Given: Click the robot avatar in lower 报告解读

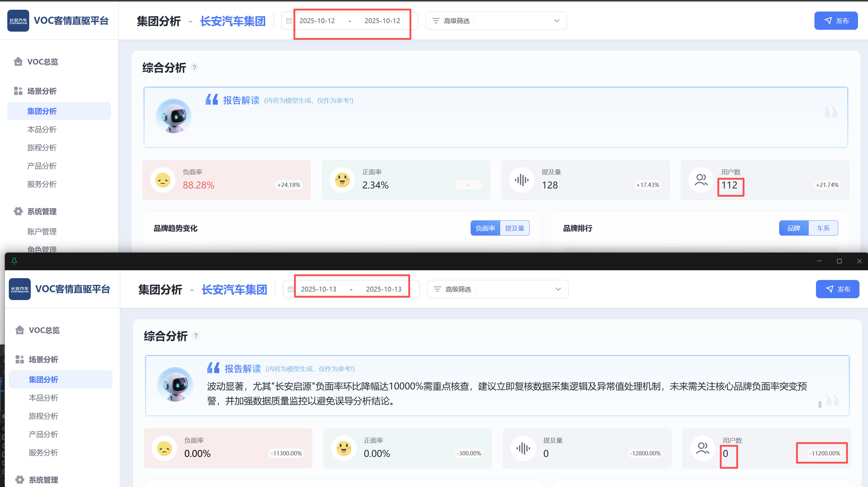Looking at the screenshot, I should tap(175, 384).
